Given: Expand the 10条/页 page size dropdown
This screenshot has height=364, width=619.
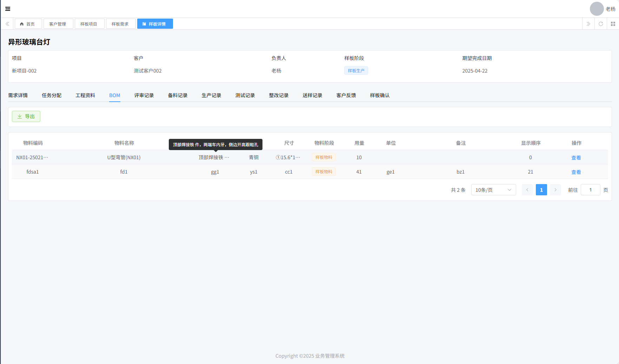Looking at the screenshot, I should tap(493, 190).
